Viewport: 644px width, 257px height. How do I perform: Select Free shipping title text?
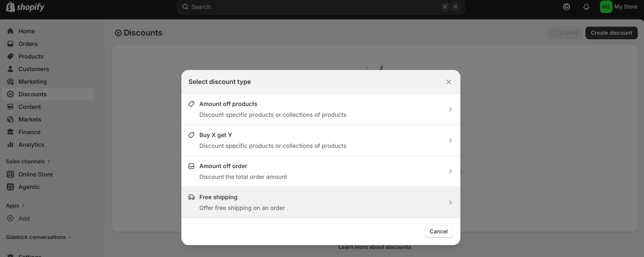[218, 197]
